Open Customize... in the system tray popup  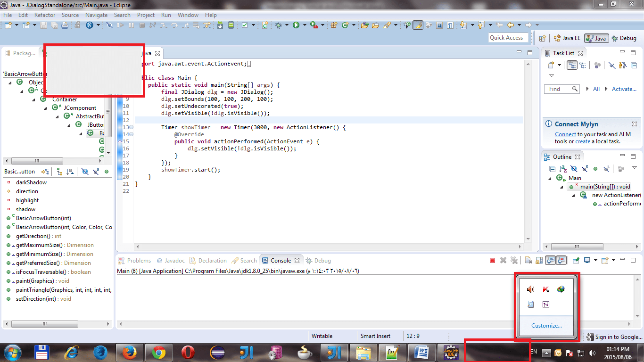[x=546, y=325]
